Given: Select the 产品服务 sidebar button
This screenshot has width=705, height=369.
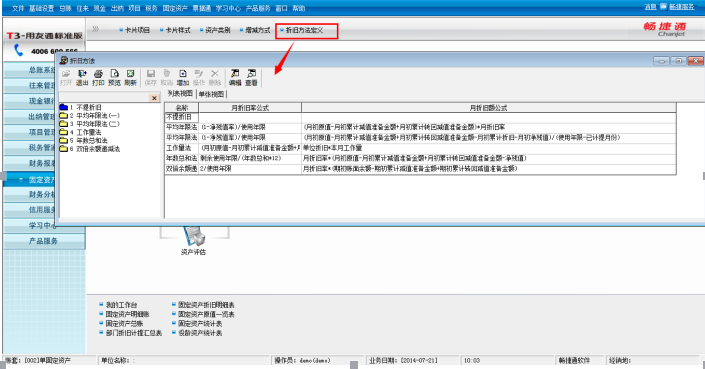Looking at the screenshot, I should click(x=44, y=241).
